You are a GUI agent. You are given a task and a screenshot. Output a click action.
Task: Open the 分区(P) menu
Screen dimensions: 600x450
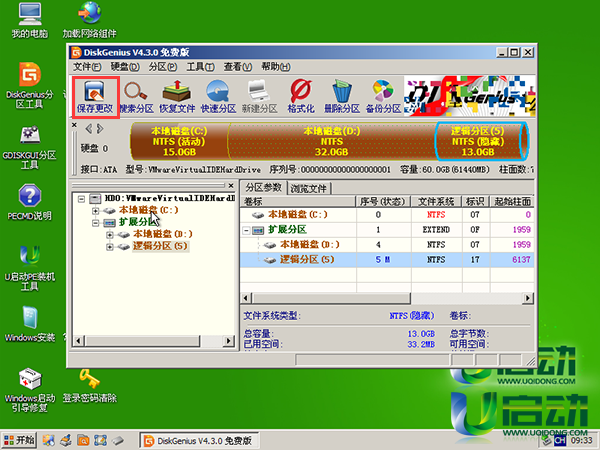click(x=163, y=67)
